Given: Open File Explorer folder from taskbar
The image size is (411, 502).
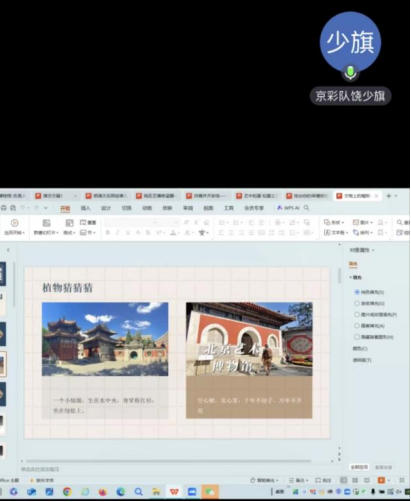Looking at the screenshot, I should pyautogui.click(x=156, y=492).
